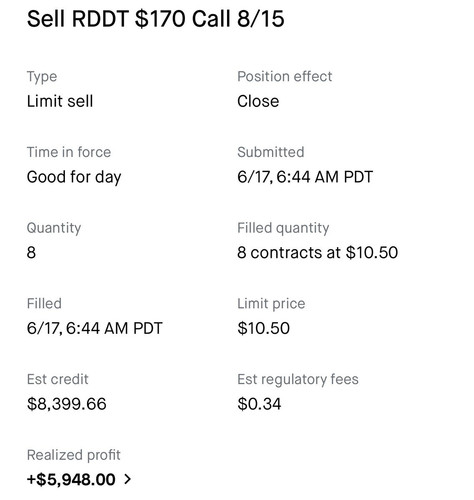Select the Time in force label

click(x=69, y=152)
